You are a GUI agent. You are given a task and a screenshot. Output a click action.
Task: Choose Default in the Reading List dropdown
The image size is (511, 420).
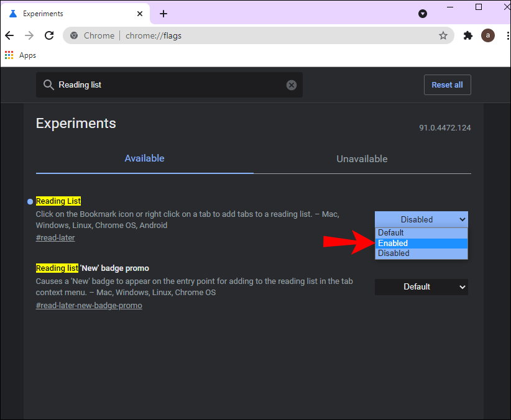[x=421, y=232]
